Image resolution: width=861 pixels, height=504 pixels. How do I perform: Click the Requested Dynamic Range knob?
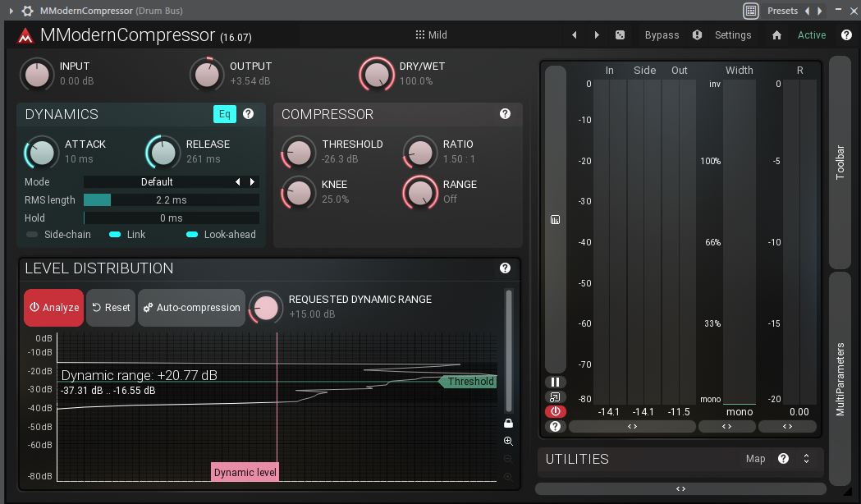[x=266, y=308]
